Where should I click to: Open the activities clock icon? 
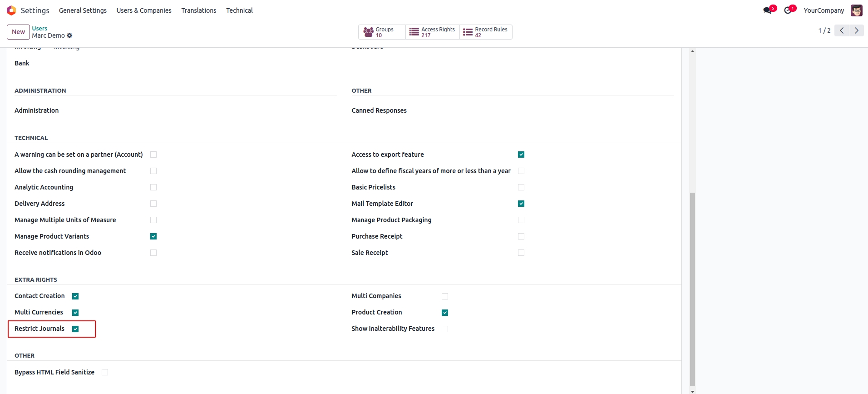click(788, 10)
